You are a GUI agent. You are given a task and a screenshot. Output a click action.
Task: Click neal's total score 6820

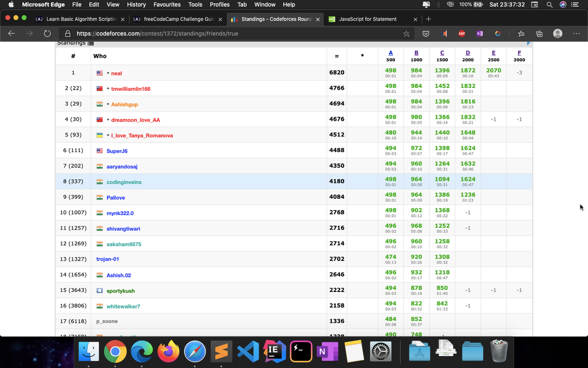pyautogui.click(x=337, y=72)
